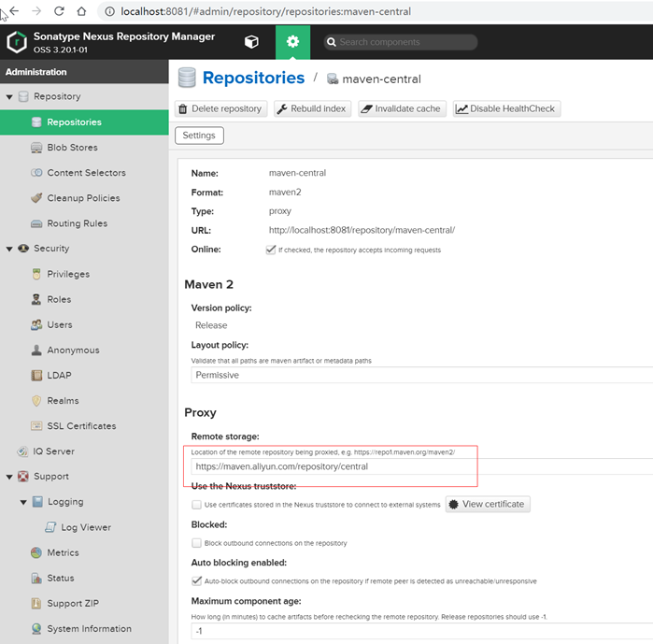The image size is (653, 644).
Task: Click the Log Viewer scroll icon
Action: point(50,527)
